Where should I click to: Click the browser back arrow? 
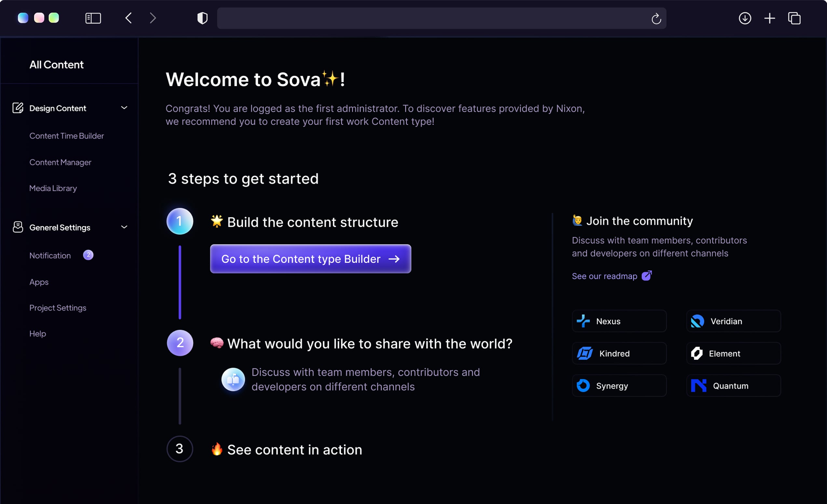click(129, 18)
